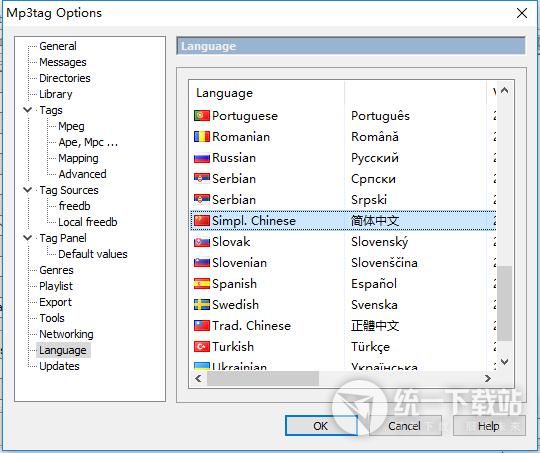The height and width of the screenshot is (453, 540).
Task: Select the Español native name
Action: click(x=374, y=284)
